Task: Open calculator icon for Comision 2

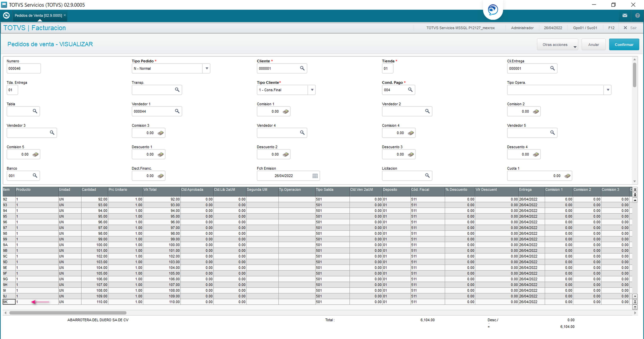Action: coord(536,111)
